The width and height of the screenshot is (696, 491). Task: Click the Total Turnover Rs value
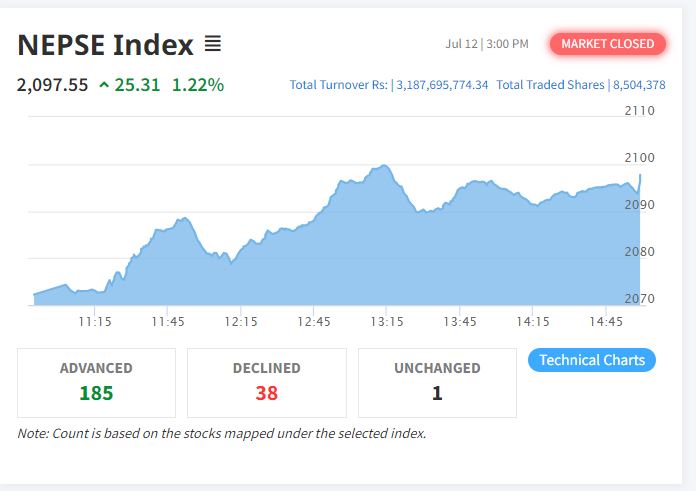442,85
